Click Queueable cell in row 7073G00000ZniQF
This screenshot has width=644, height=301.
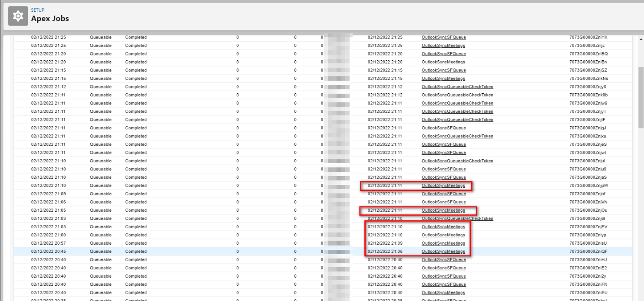(x=101, y=252)
